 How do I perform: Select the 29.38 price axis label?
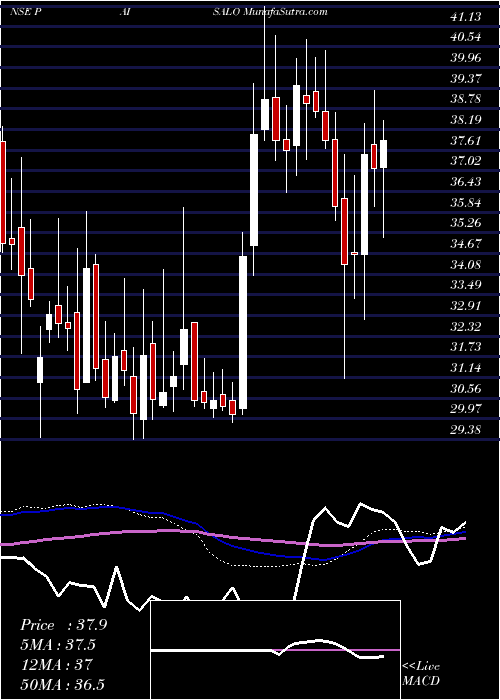click(x=466, y=430)
